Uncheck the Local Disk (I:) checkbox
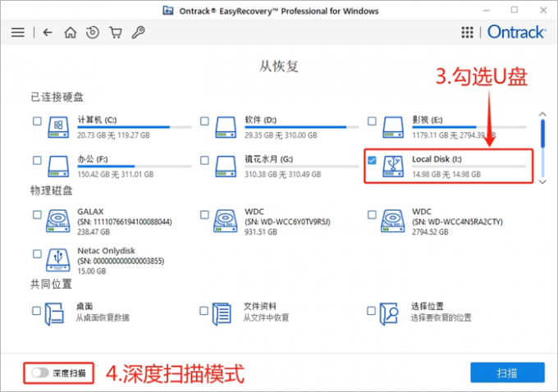558x392 pixels. [372, 160]
